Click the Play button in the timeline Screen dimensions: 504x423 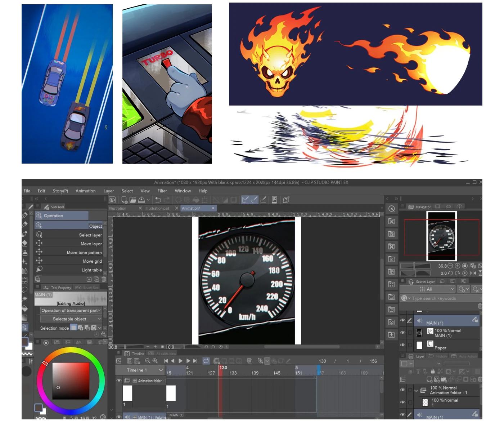pos(180,361)
